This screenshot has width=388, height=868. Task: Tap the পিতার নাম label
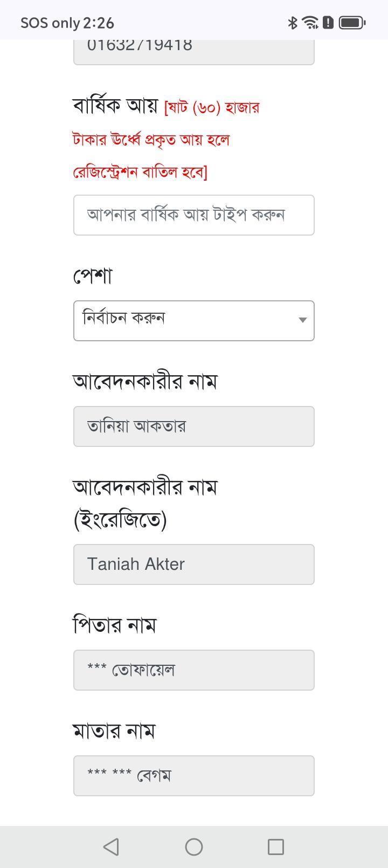click(x=114, y=625)
